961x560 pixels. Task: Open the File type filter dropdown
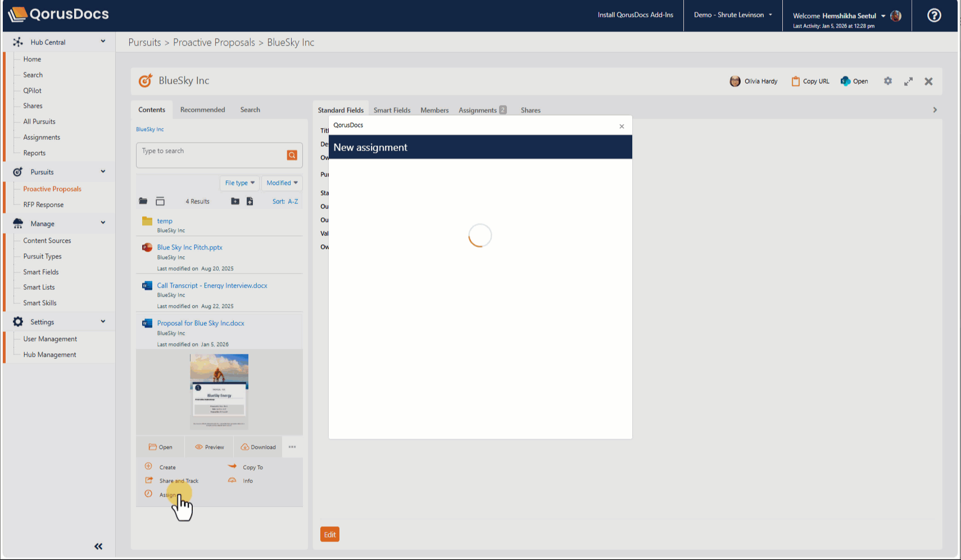coord(239,183)
